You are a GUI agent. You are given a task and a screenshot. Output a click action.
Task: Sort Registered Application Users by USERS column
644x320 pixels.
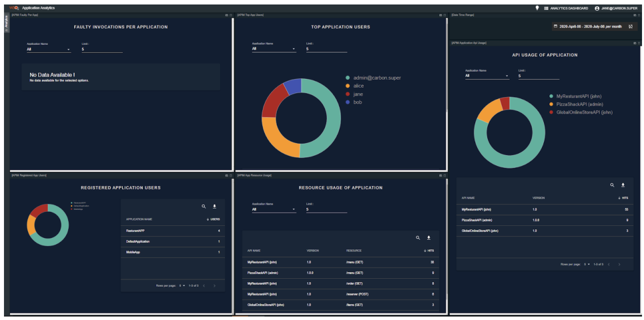click(213, 219)
